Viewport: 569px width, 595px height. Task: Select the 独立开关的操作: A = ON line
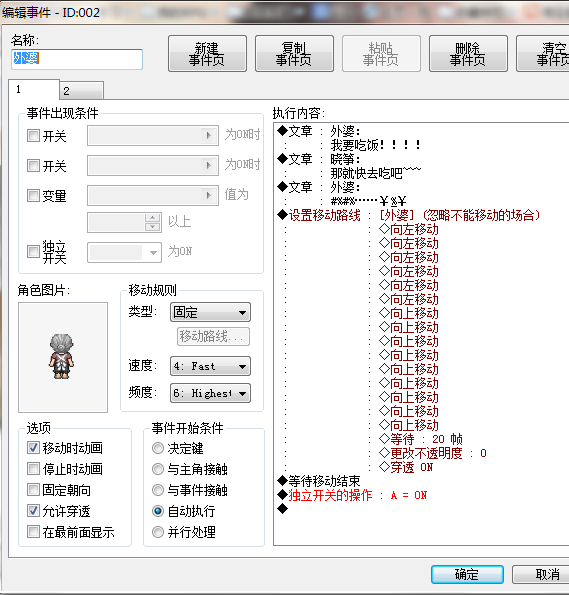(x=352, y=495)
